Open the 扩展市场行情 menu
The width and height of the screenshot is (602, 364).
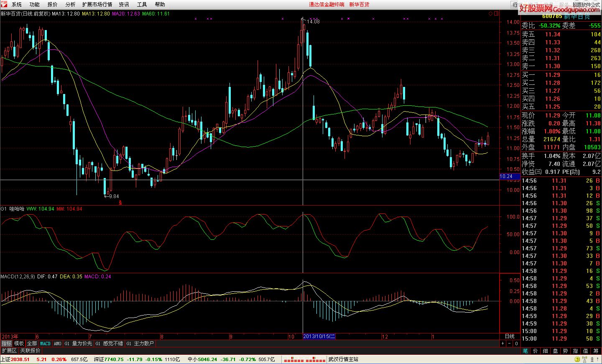pyautogui.click(x=97, y=5)
